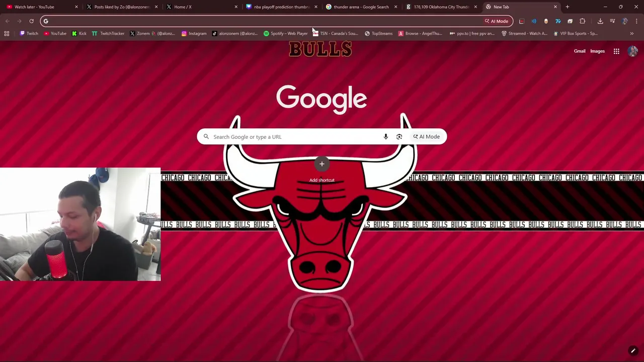644x362 pixels.
Task: Close the Watch later - YouTube tab
Action: coord(76,7)
